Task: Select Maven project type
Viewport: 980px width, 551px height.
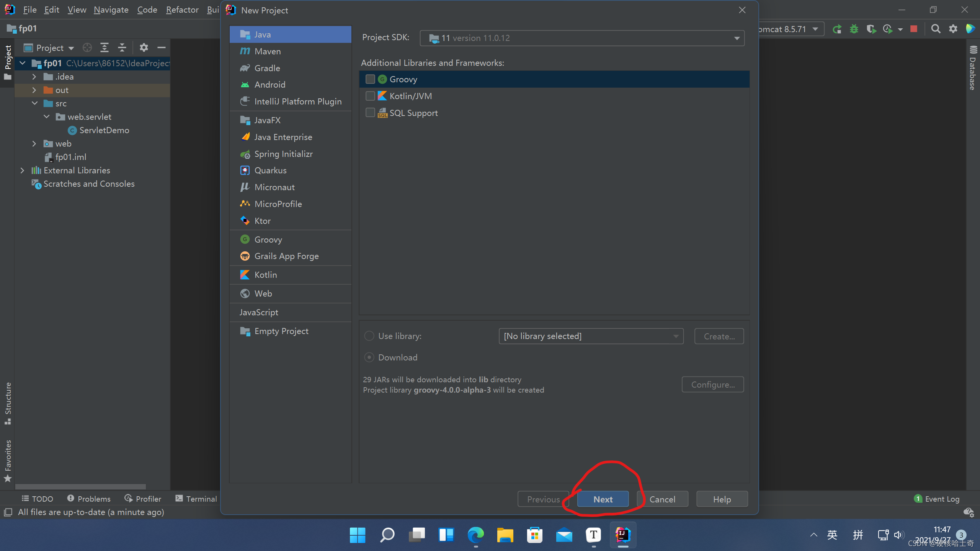Action: coord(290,51)
